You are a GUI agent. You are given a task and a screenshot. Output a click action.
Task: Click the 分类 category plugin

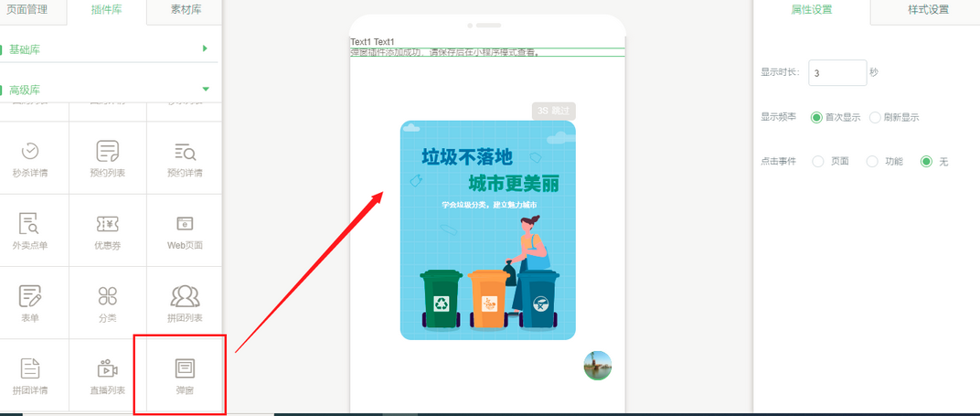pos(108,303)
